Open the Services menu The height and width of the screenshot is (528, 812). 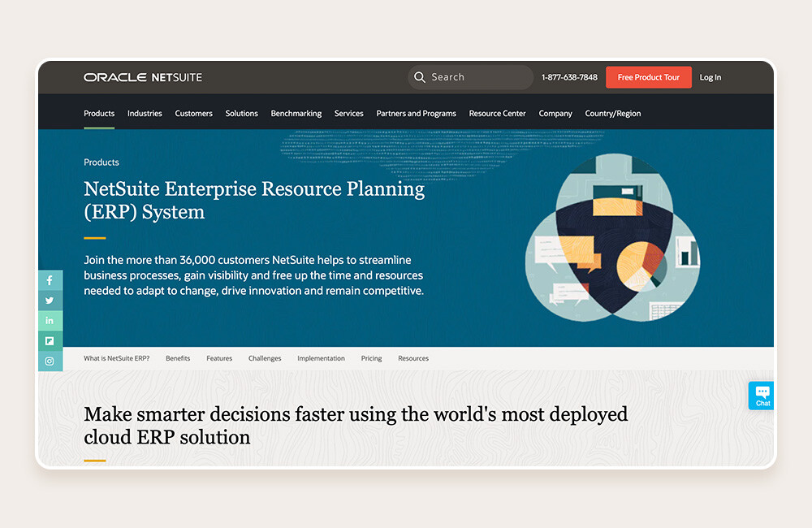tap(348, 114)
